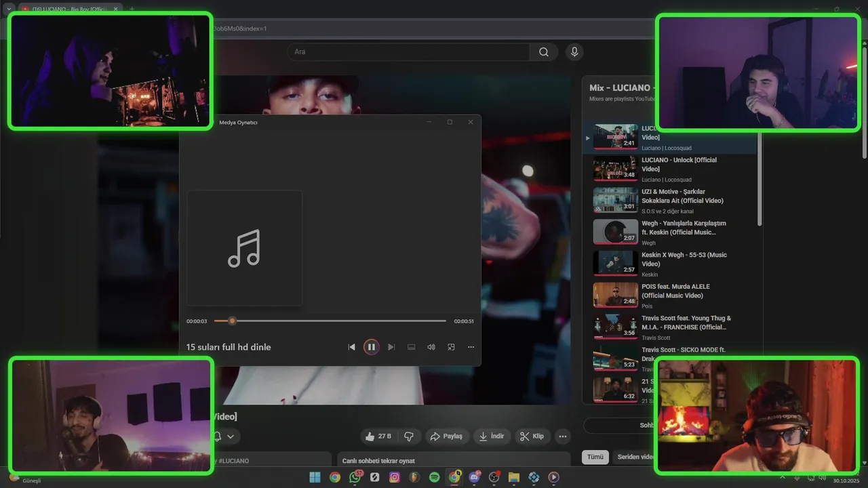Click '15 suları full hd dinle' track title
Viewport: 868px width, 488px height.
pos(229,347)
